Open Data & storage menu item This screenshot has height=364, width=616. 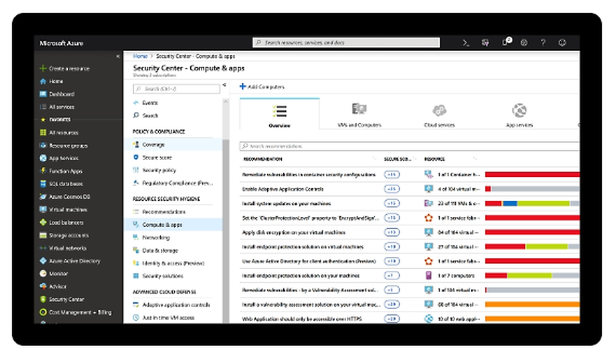(156, 251)
